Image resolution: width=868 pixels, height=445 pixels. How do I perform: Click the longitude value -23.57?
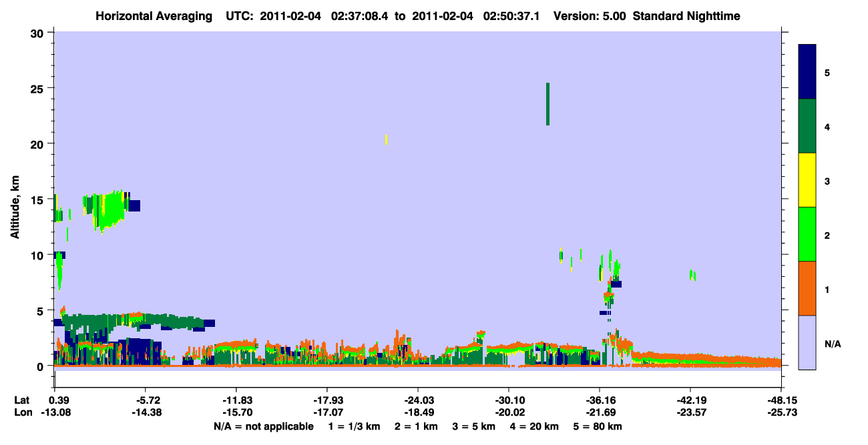coord(690,412)
